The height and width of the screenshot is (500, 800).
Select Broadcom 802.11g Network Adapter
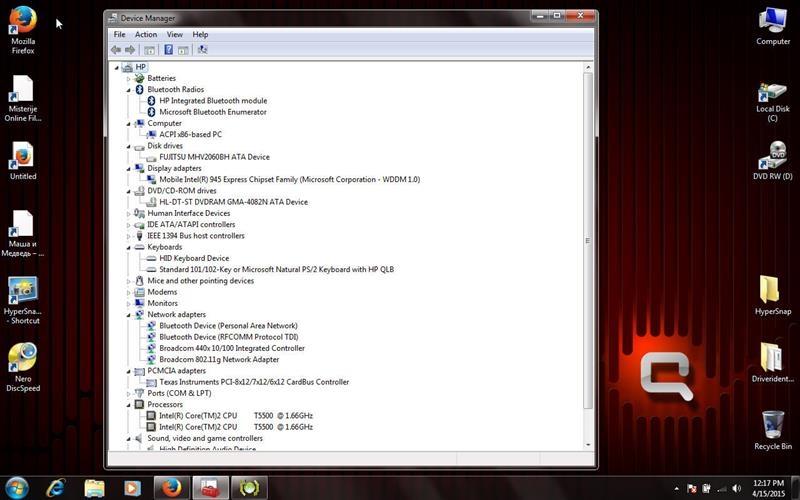click(219, 359)
